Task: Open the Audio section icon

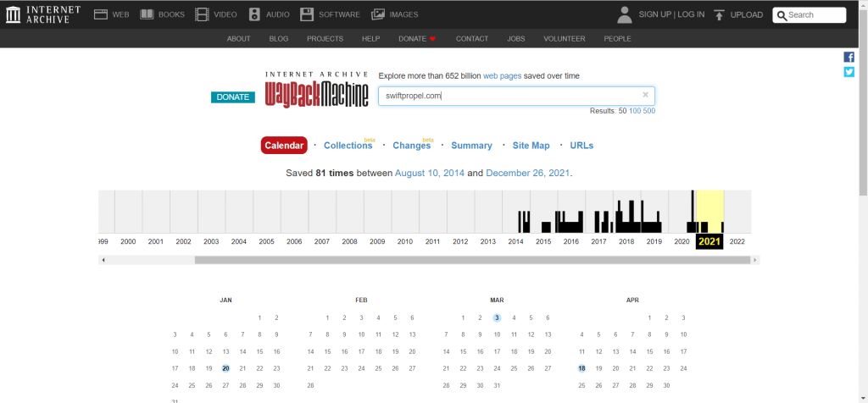Action: (x=255, y=14)
